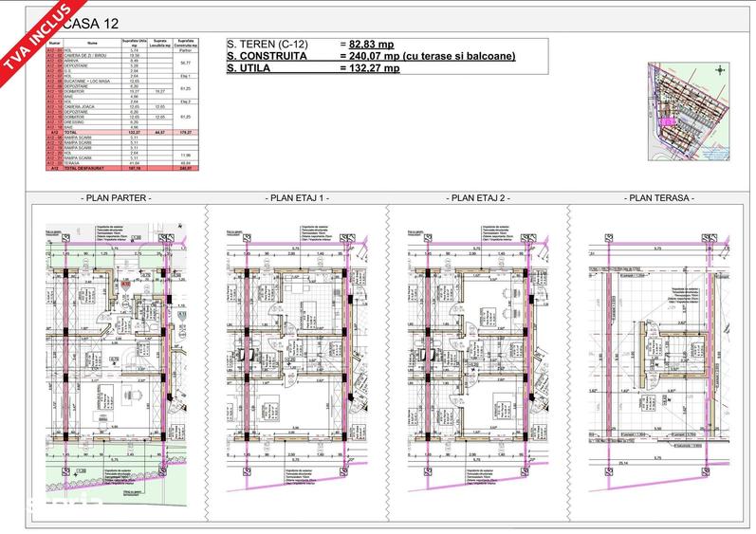Select the CASA 12 title text
This screenshot has width=756, height=534.
(x=91, y=23)
